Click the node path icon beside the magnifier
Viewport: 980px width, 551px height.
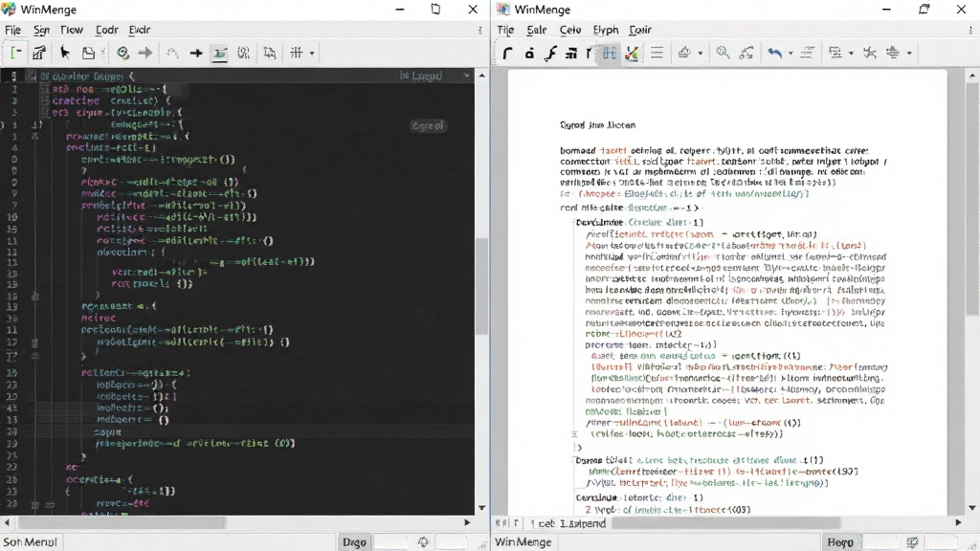point(746,54)
